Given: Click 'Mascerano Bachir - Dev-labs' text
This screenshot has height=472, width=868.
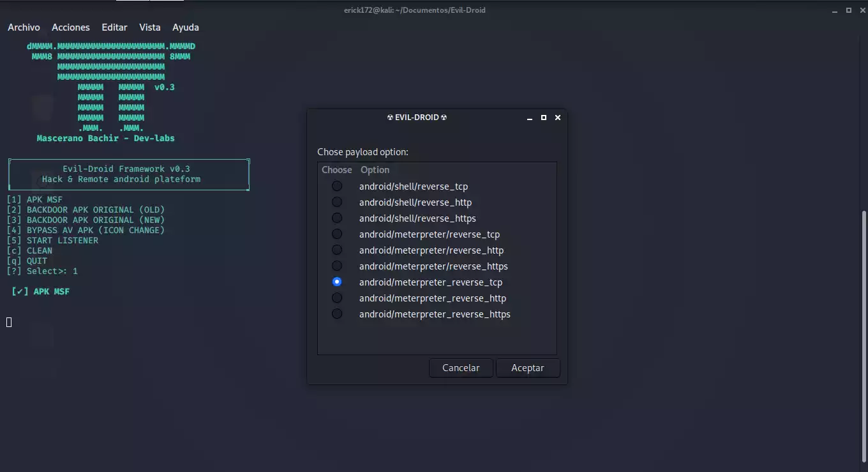Looking at the screenshot, I should pos(106,138).
